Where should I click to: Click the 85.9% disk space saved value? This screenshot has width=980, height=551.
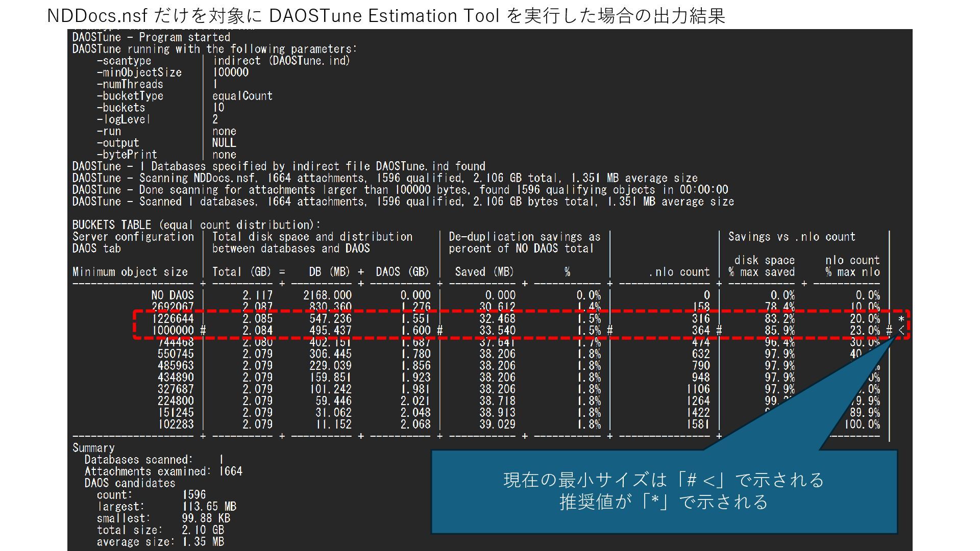(779, 331)
